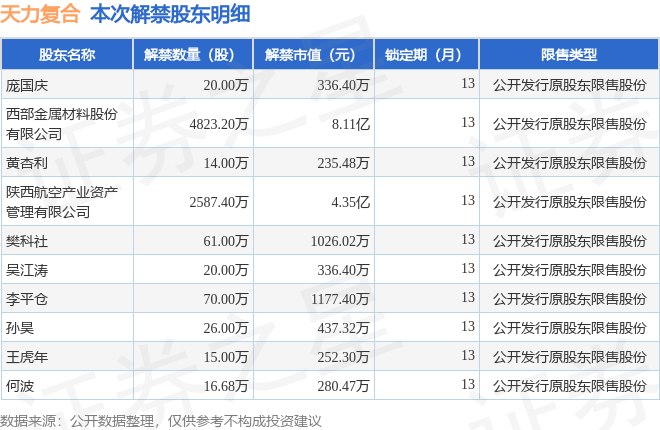Click shareholder name 樊科社
Image resolution: width=660 pixels, height=430 pixels.
27,241
